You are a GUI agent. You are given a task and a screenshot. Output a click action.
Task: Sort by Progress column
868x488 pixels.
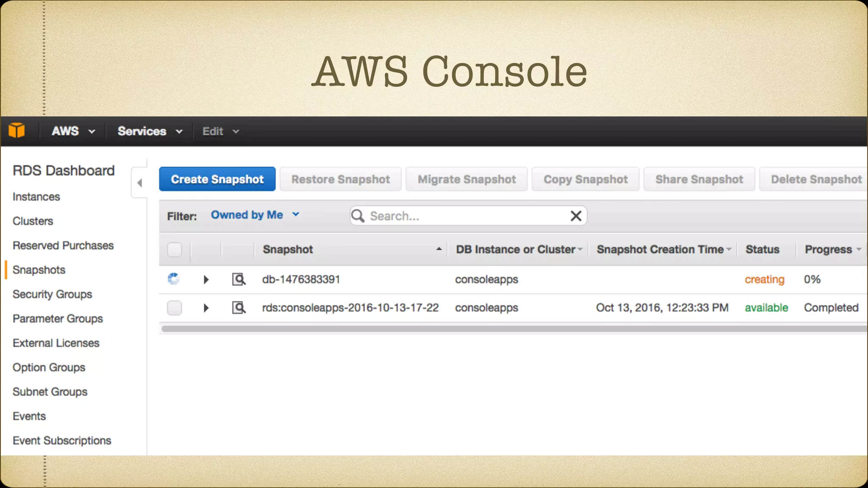[833, 250]
